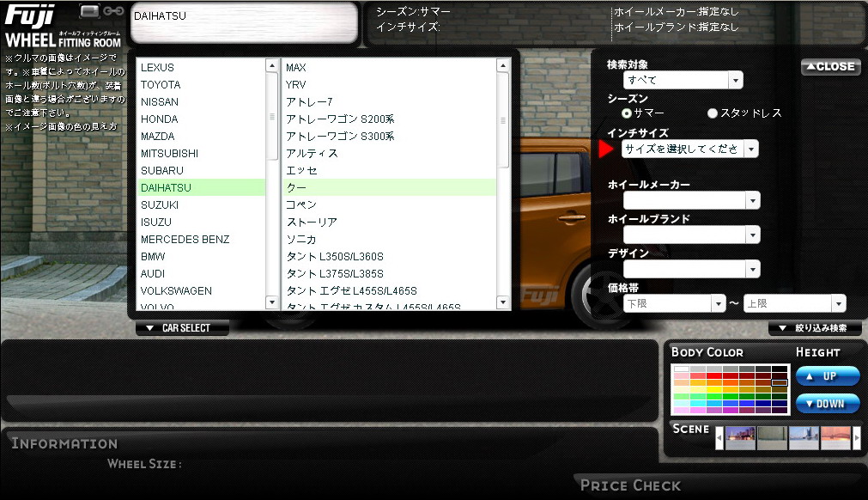
Task: Pick the pure red body color swatch
Action: click(714, 375)
